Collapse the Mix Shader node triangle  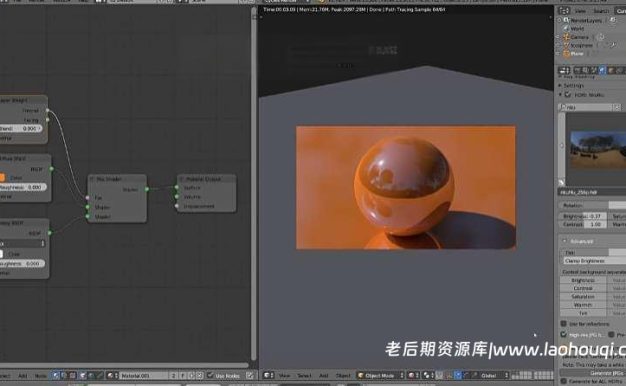pos(92,179)
